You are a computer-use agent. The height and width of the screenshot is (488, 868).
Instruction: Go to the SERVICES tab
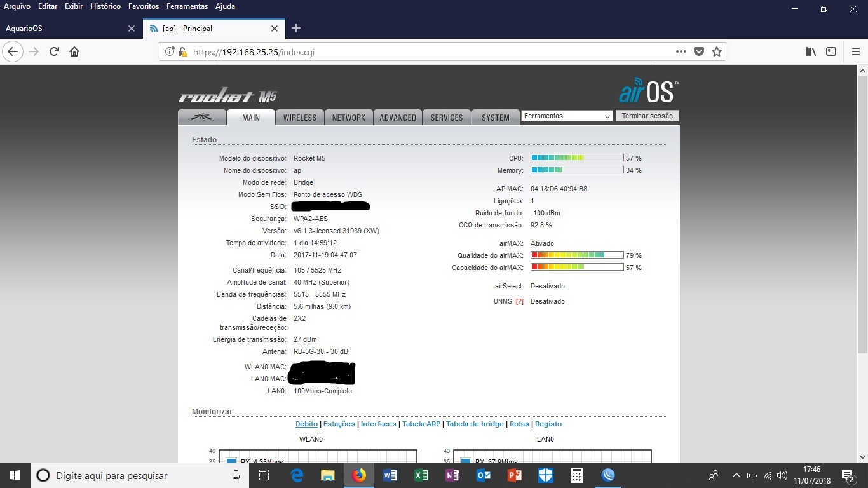[447, 118]
